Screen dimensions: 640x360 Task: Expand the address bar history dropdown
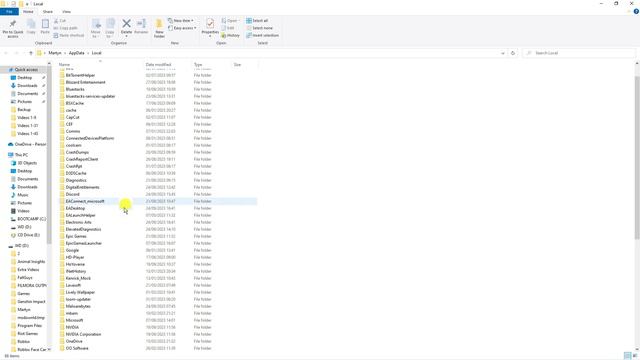503,53
